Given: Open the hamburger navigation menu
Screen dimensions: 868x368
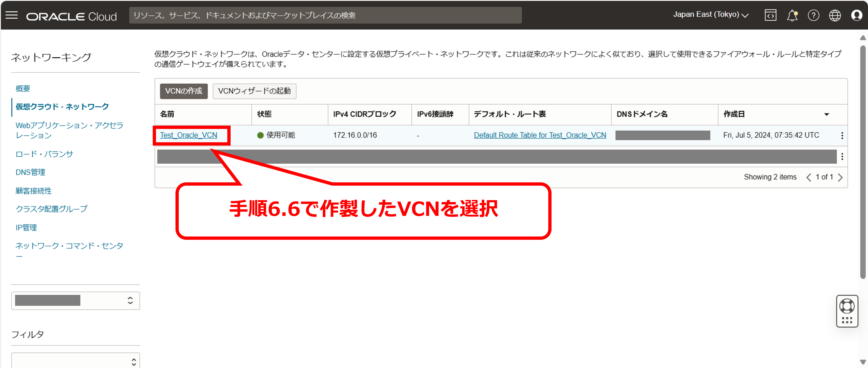Looking at the screenshot, I should 12,15.
